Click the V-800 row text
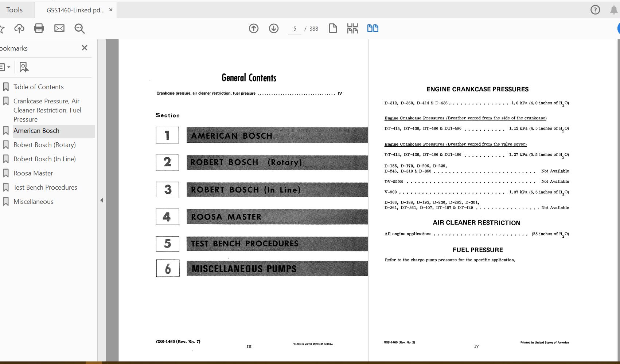The height and width of the screenshot is (364, 620). click(477, 192)
